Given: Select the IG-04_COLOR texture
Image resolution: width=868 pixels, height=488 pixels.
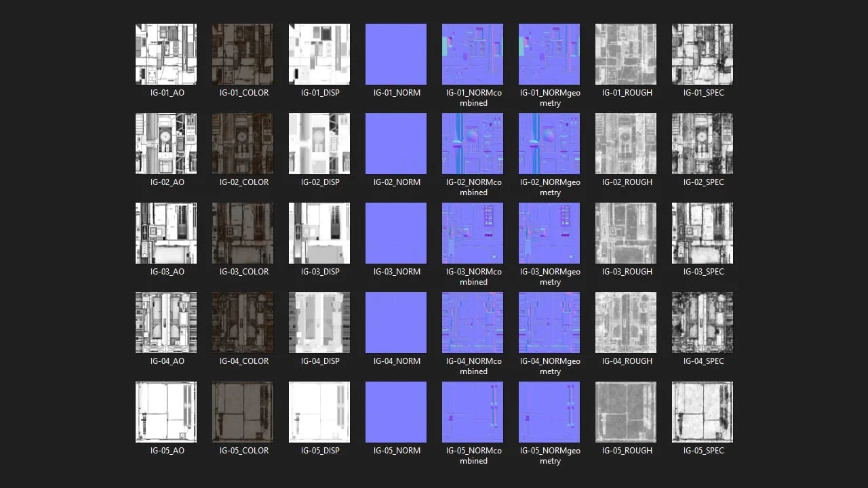Looking at the screenshot, I should pyautogui.click(x=243, y=323).
